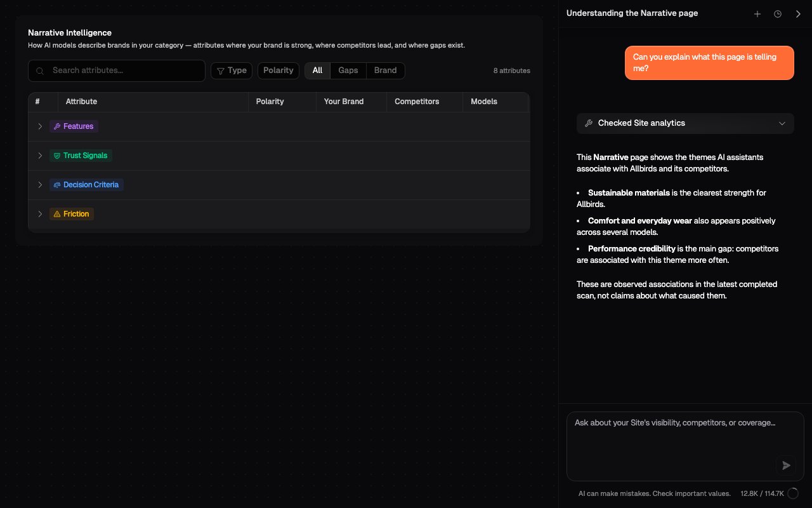
Task: Open chat history clock icon
Action: point(778,14)
